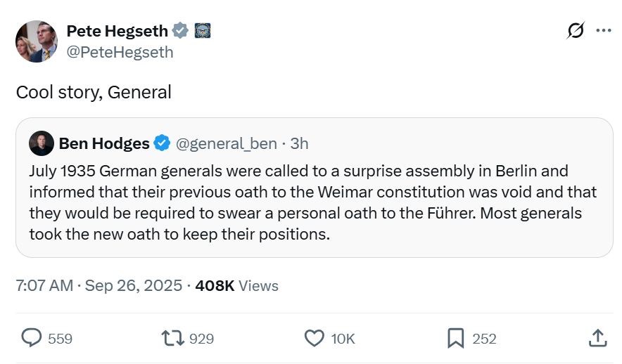Open the @general_ben handle
The height and width of the screenshot is (364, 622).
coord(226,143)
